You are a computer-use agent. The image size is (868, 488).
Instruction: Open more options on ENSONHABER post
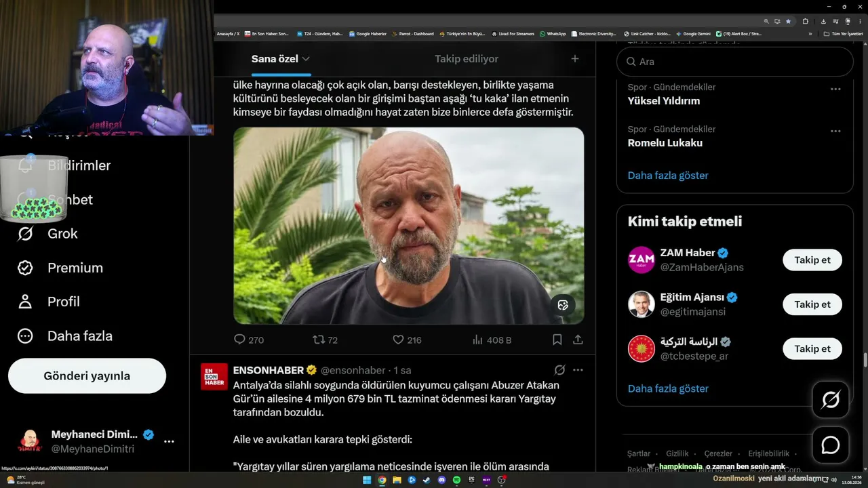point(578,370)
